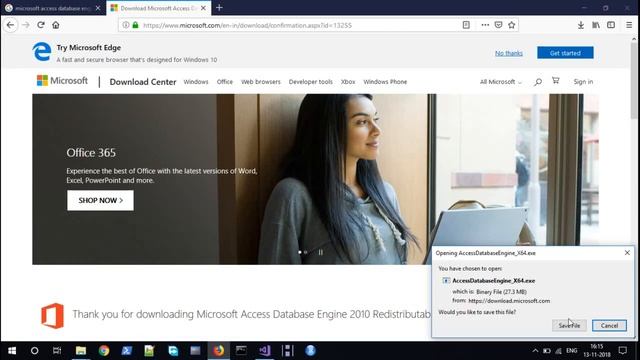640x360 pixels.
Task: Open the Download Center link
Action: pyautogui.click(x=143, y=82)
